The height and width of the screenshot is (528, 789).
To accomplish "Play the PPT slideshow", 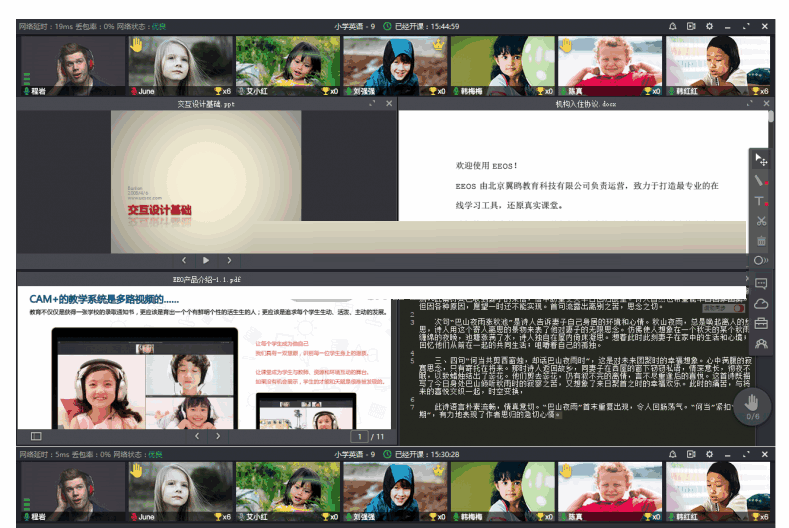I will pyautogui.click(x=206, y=260).
